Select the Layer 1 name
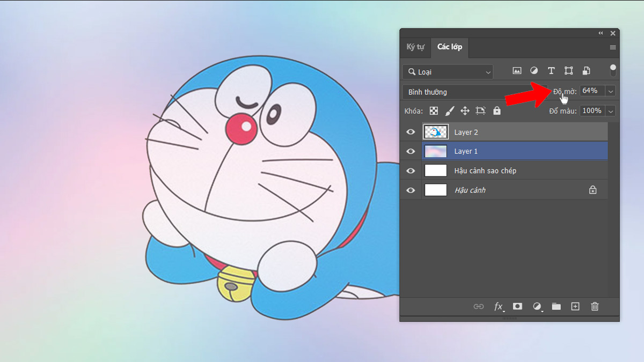 pyautogui.click(x=466, y=151)
